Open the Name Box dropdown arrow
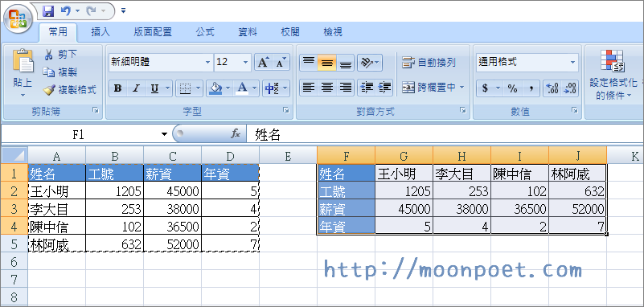Image resolution: width=644 pixels, height=307 pixels. pyautogui.click(x=164, y=134)
